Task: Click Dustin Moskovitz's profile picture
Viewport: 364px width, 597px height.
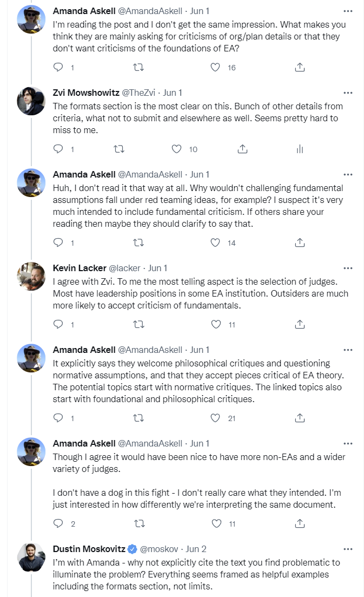Action: [31, 556]
